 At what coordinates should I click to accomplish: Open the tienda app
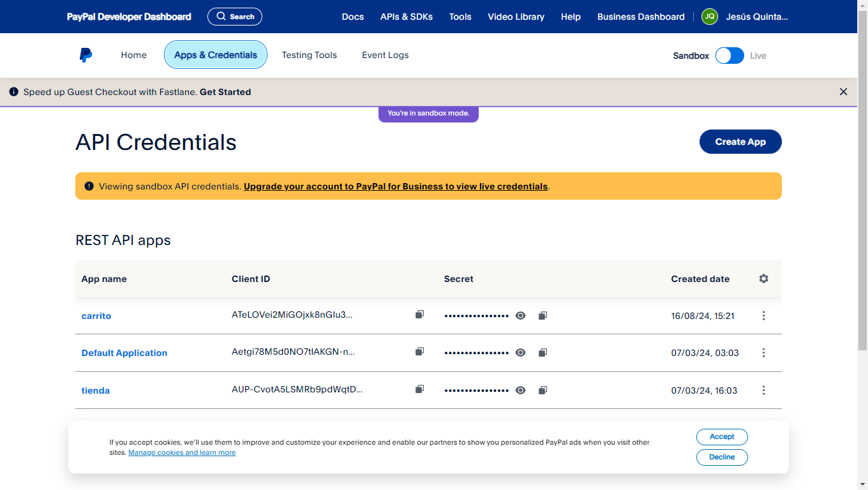(96, 390)
